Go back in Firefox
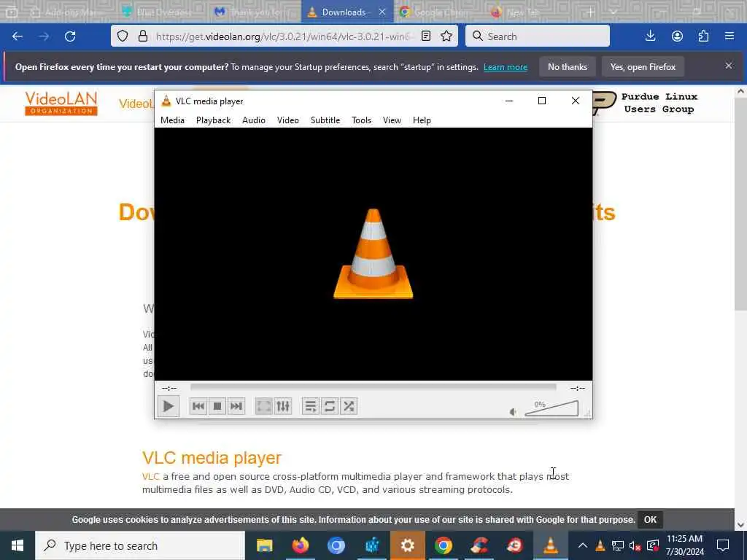 click(18, 36)
